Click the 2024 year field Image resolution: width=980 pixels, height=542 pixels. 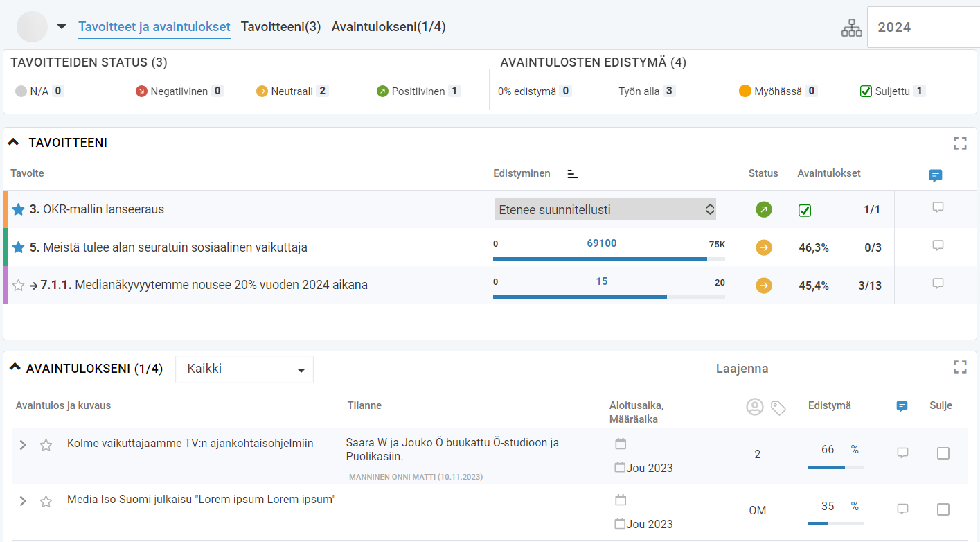[x=923, y=27]
